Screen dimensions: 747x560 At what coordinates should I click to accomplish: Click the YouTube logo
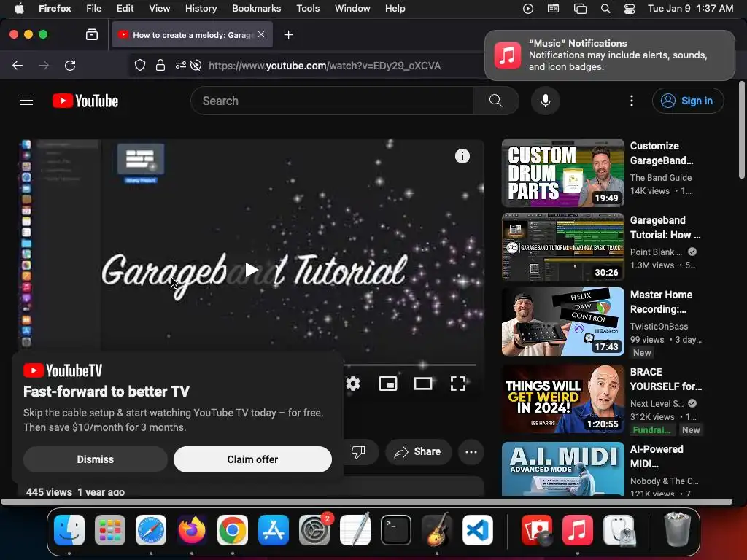pyautogui.click(x=85, y=101)
